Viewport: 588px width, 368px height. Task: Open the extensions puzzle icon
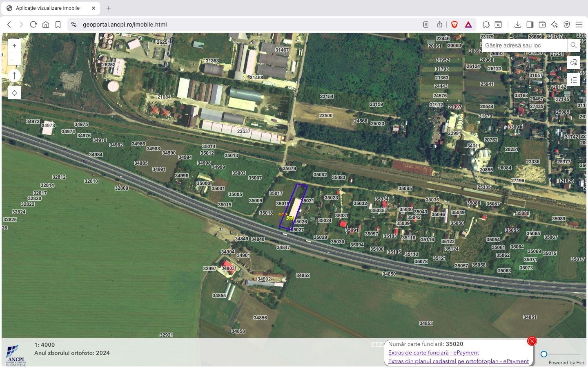point(486,25)
